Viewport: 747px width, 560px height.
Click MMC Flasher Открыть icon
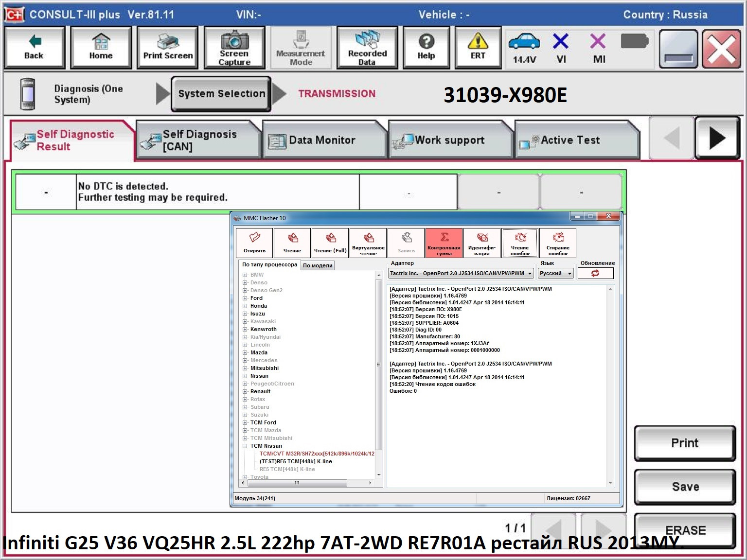tap(254, 243)
